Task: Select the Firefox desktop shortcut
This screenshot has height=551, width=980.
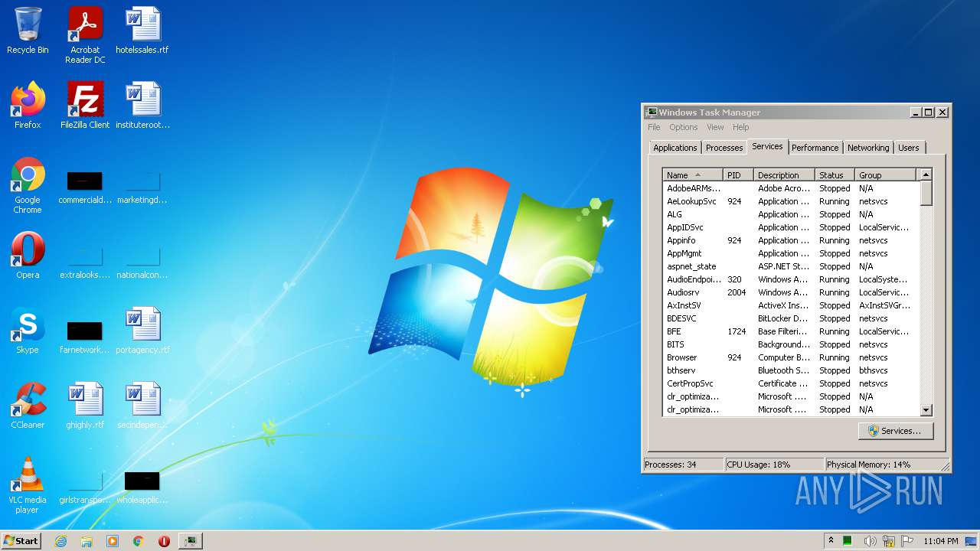Action: click(28, 106)
